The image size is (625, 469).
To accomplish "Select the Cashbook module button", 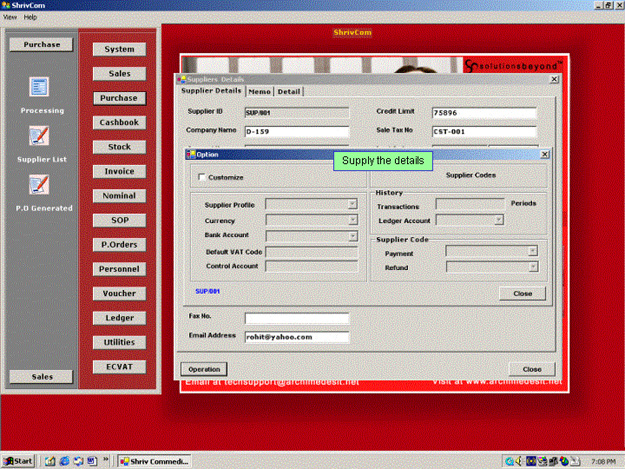I will coord(119,122).
